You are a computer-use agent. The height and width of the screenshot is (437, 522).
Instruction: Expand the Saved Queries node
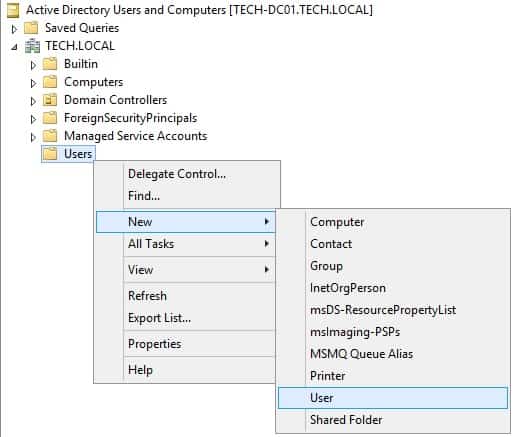(14, 29)
